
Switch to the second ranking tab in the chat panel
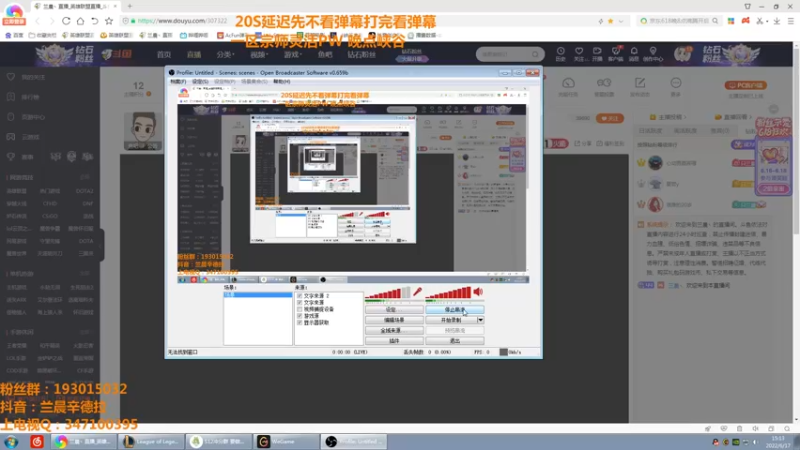[685, 131]
